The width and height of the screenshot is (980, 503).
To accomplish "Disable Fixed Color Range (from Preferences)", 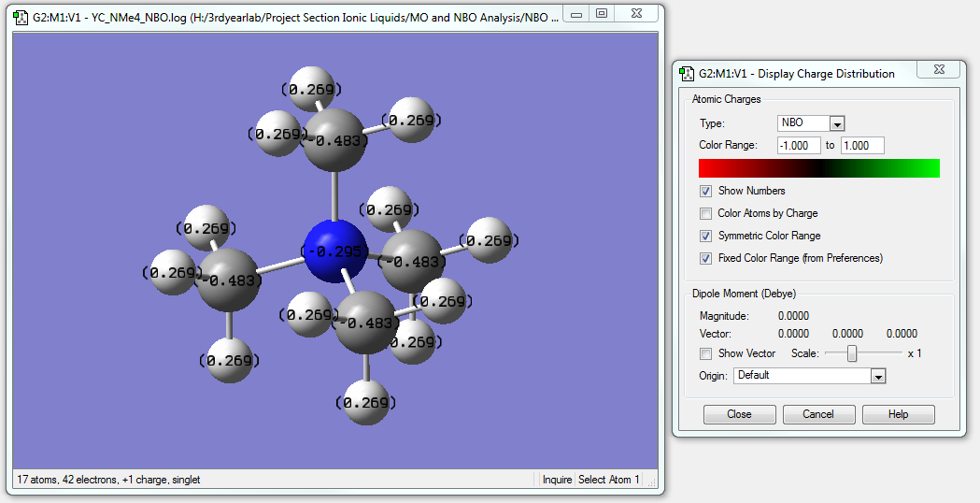I will coord(706,258).
